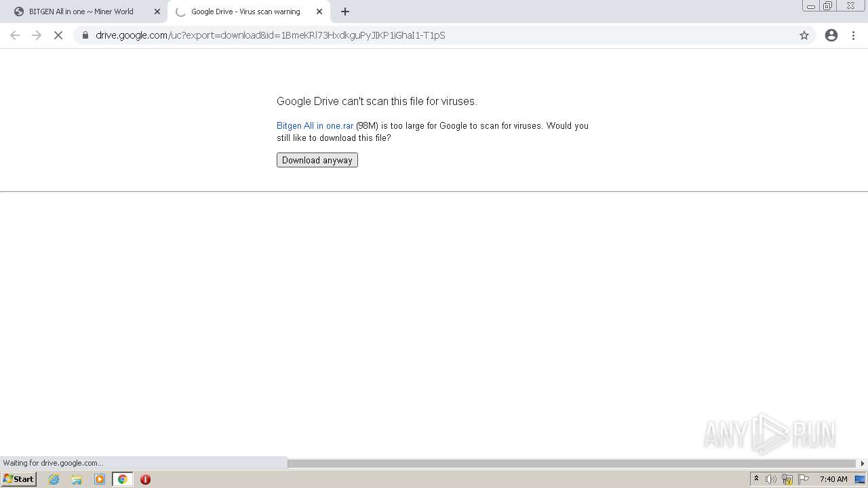Stop loading the page
The width and height of the screenshot is (868, 488).
pos(58,35)
